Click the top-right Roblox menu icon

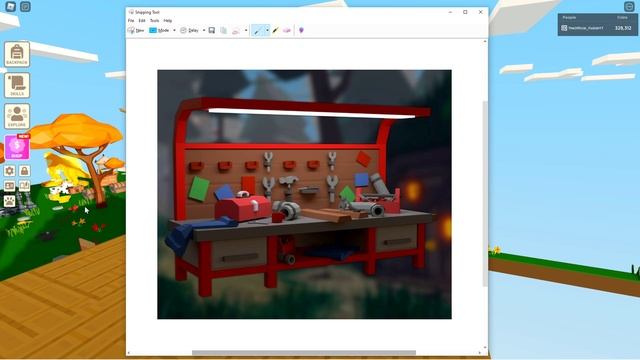(x=629, y=7)
